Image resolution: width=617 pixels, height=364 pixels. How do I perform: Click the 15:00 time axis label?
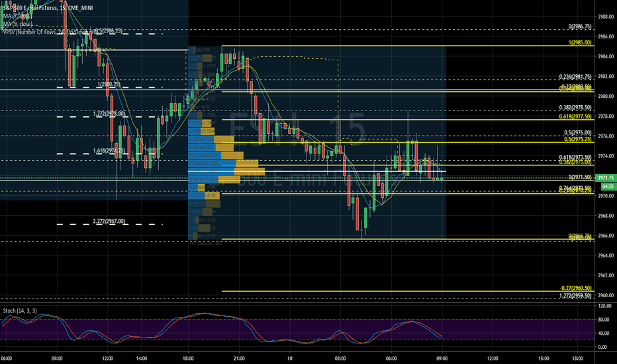click(x=544, y=359)
